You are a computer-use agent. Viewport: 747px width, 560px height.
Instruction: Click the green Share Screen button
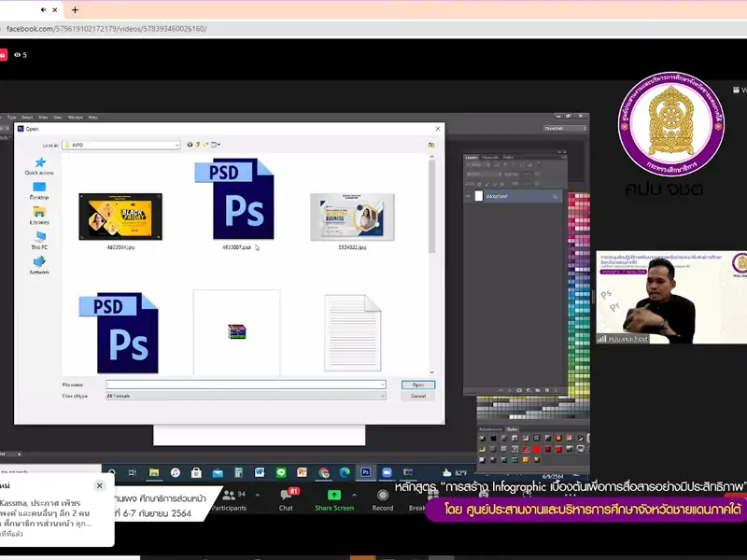334,500
